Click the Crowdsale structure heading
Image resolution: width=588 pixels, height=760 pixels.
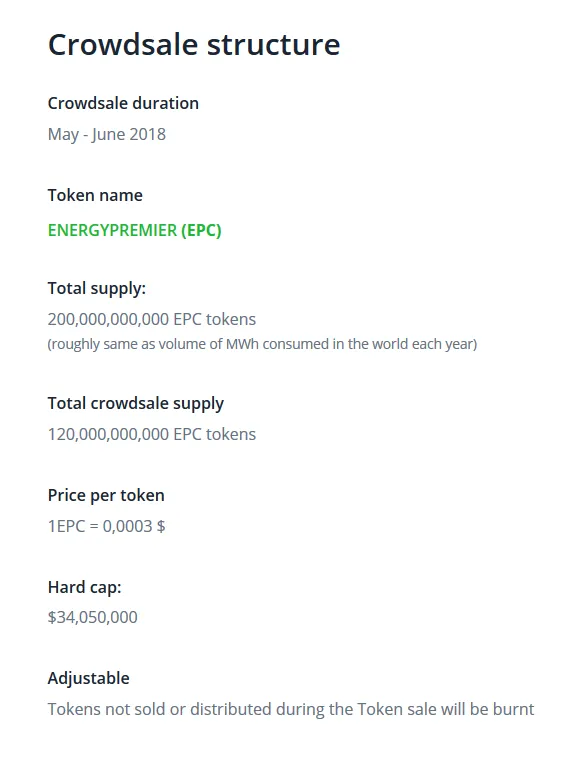(x=194, y=45)
